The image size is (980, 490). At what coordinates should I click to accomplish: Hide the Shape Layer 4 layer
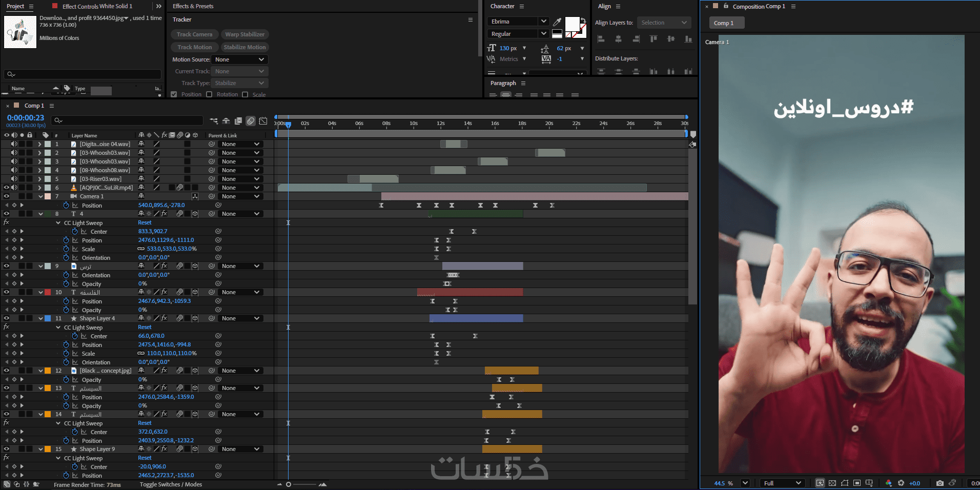tap(7, 318)
